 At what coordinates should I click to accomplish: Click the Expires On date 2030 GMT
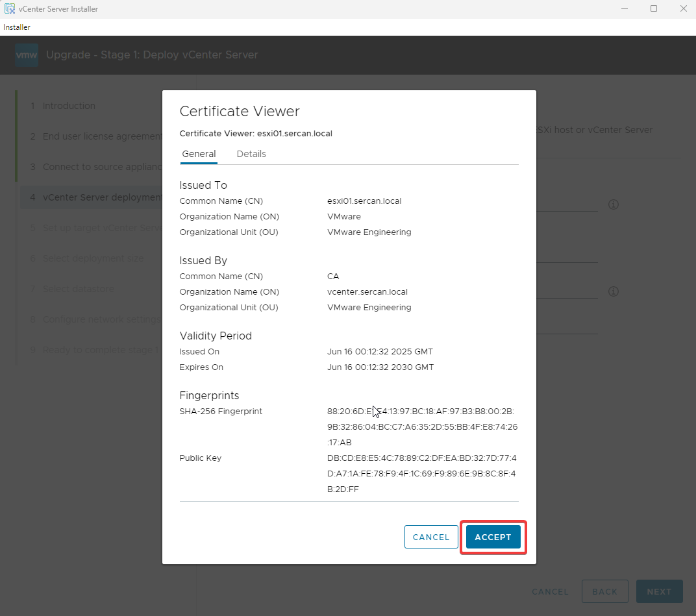[x=380, y=367]
